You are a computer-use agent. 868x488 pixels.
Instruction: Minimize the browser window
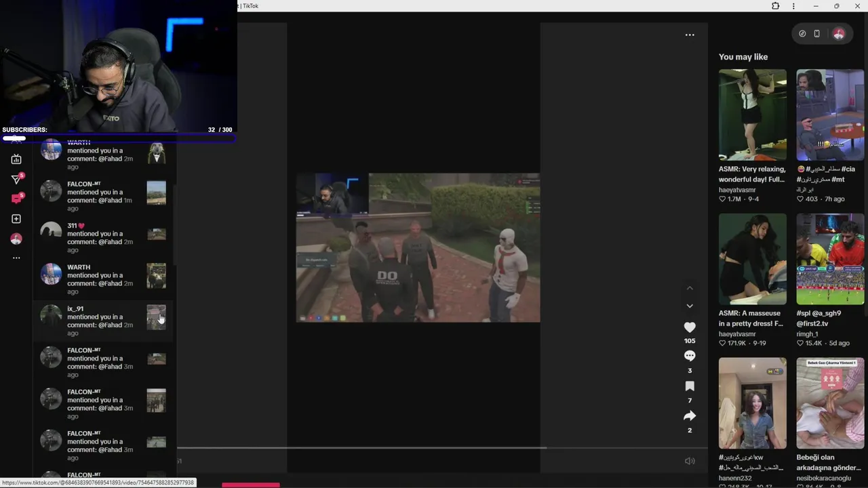(x=816, y=6)
